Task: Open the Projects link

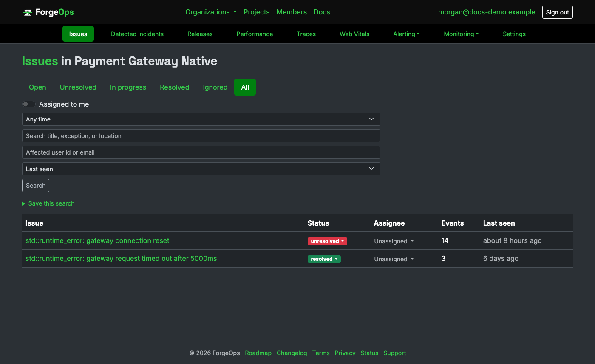Action: point(257,12)
